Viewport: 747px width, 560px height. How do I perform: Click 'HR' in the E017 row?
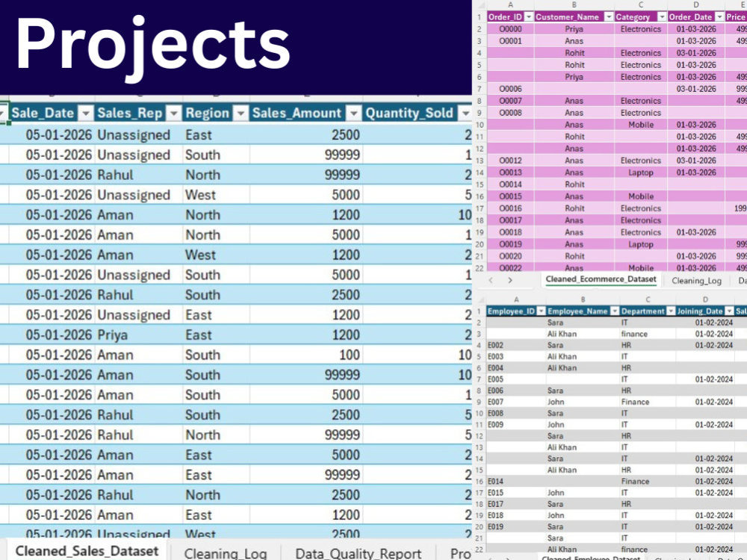click(626, 504)
